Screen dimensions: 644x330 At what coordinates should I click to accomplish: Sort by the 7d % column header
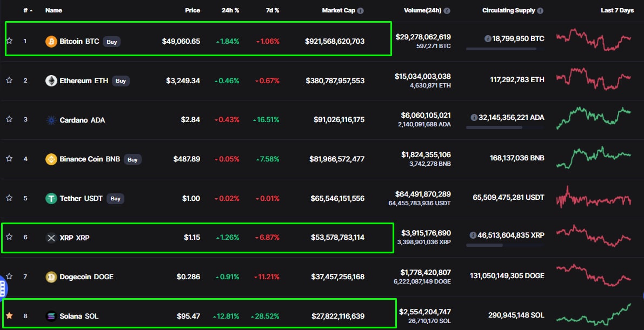272,11
